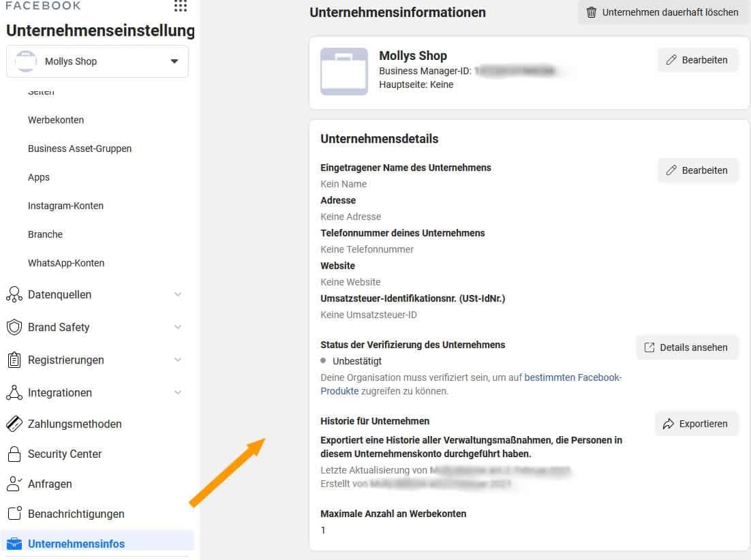Click the Brand Safety shield icon
Screen dimensions: 751x560
point(14,327)
